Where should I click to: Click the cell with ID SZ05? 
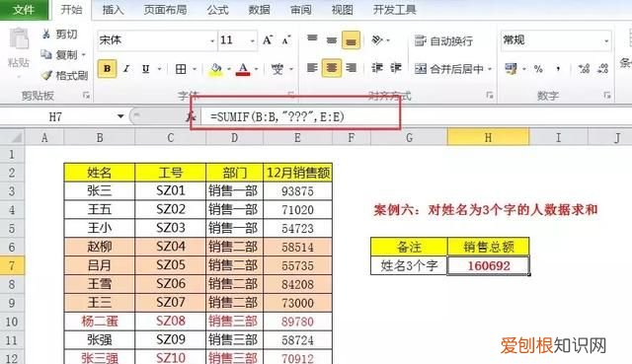coord(170,265)
